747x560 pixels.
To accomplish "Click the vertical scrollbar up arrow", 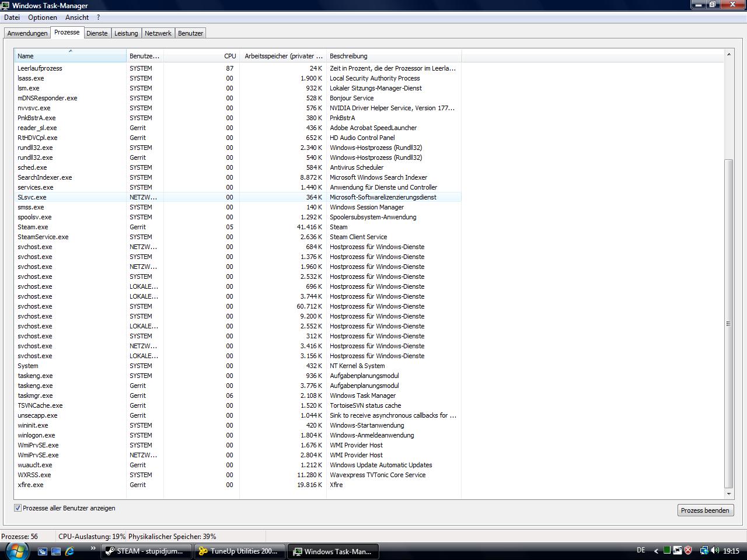I will [728, 54].
